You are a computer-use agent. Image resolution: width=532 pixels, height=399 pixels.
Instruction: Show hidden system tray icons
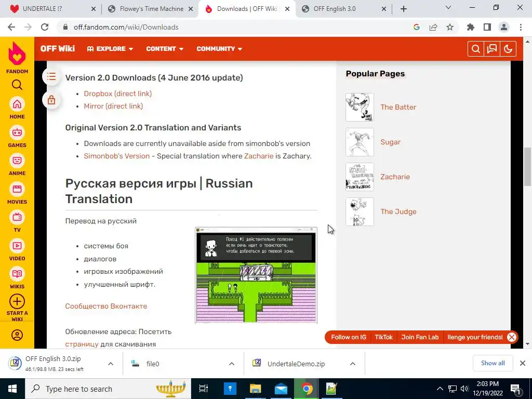(440, 389)
